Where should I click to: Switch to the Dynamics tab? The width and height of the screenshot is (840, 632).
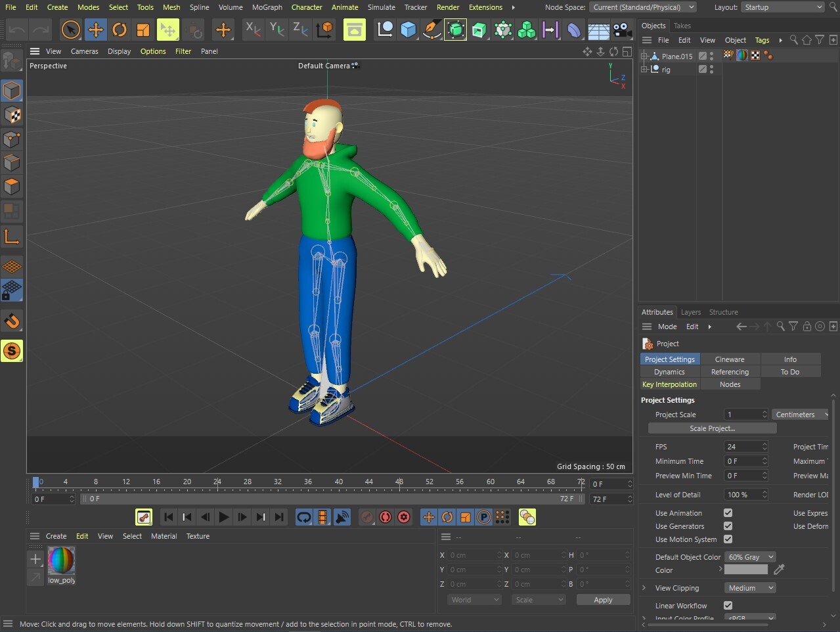[669, 372]
